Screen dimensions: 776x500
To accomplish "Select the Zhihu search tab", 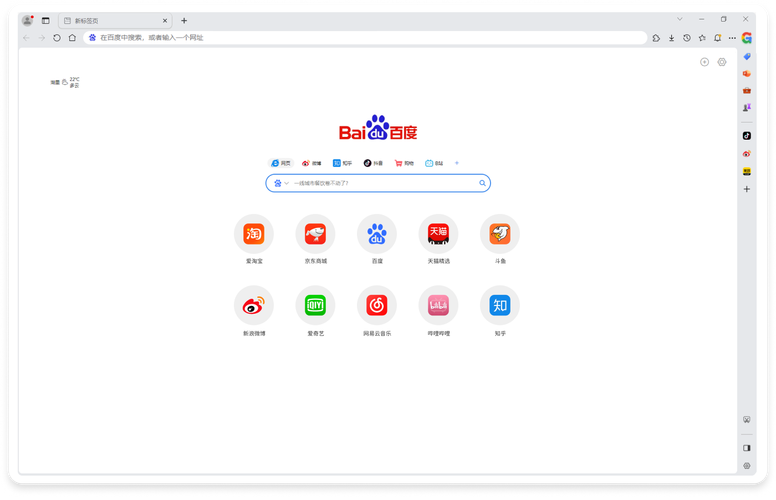I will point(342,163).
